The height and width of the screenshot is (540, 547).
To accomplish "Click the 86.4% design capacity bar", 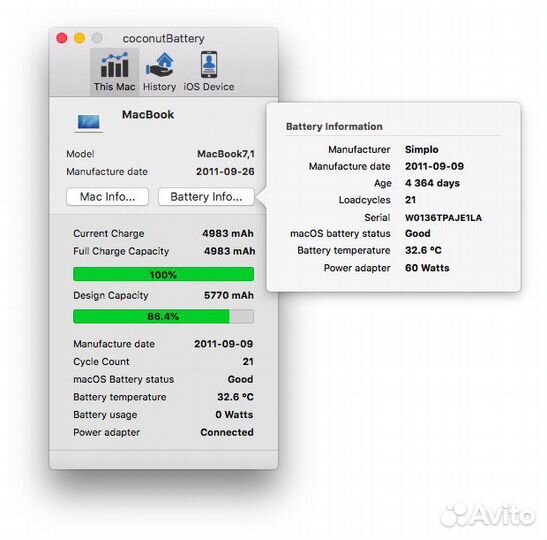I will click(163, 316).
